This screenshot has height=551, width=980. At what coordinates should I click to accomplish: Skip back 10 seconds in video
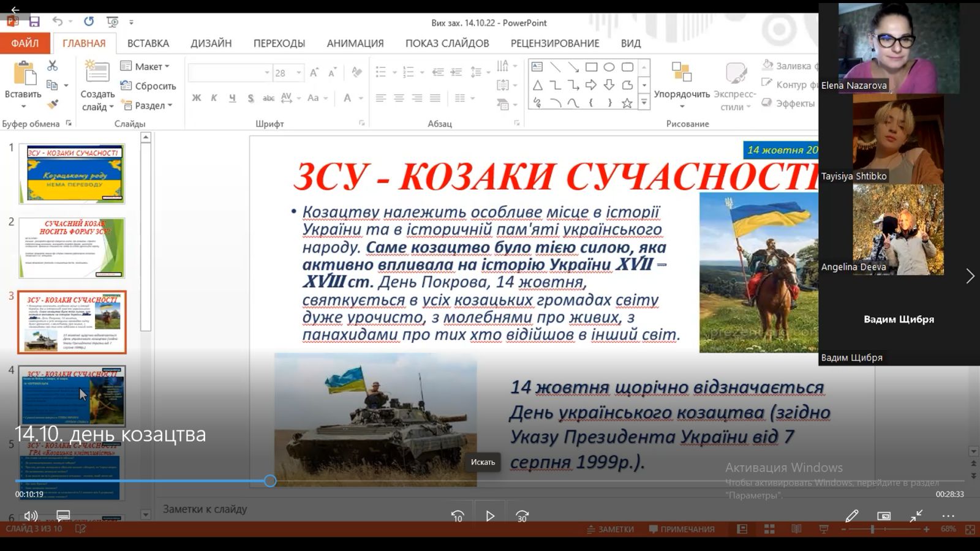point(458,516)
